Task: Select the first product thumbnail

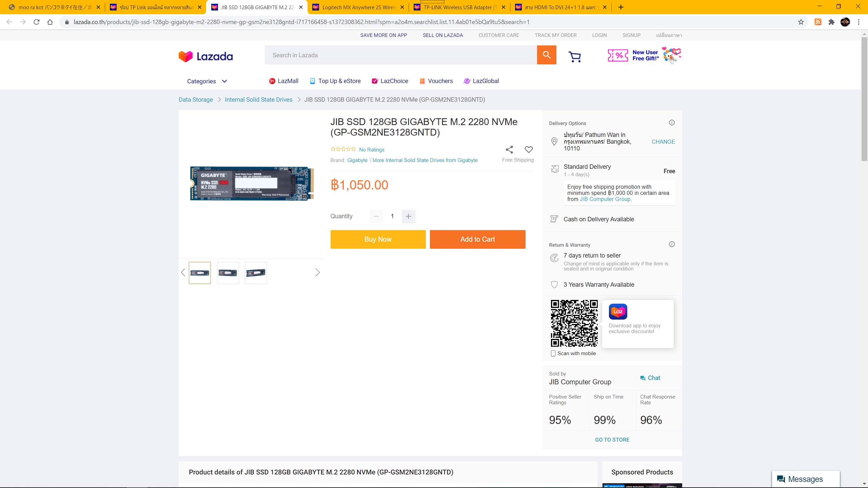Action: [x=200, y=273]
